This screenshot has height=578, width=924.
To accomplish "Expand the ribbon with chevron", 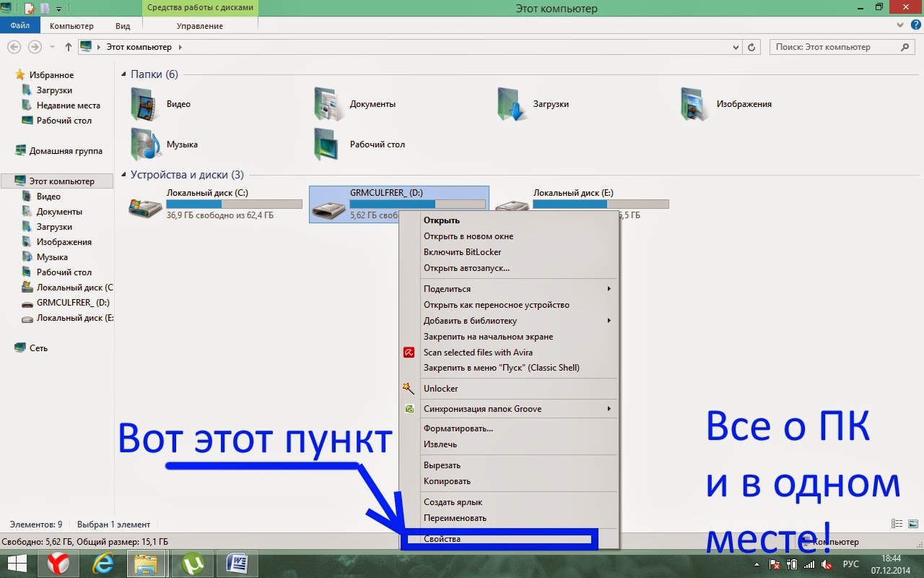I will 901,25.
